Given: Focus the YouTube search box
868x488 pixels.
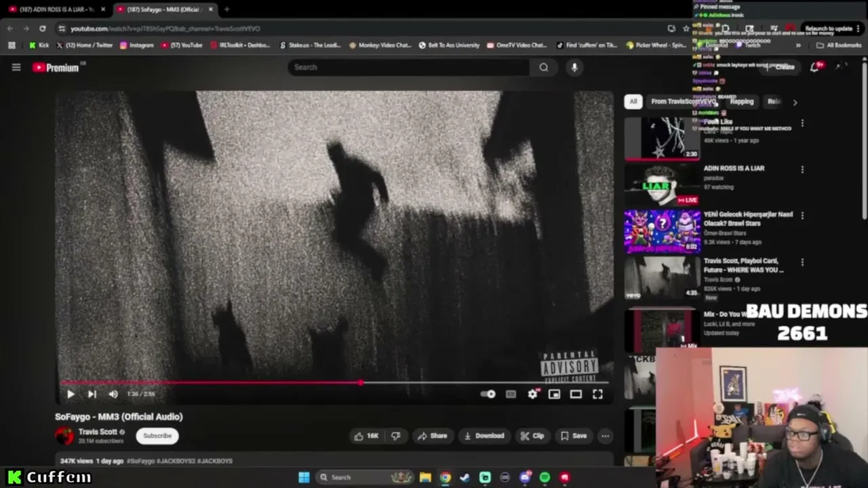Looking at the screenshot, I should (408, 67).
